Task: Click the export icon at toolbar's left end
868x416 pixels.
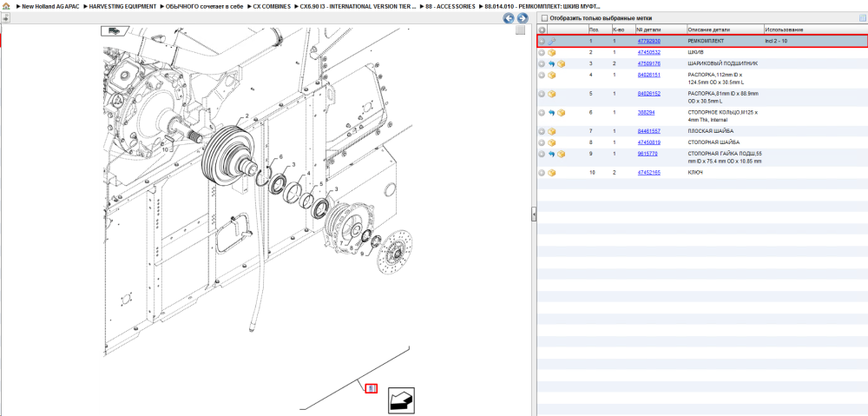Action: click(x=5, y=17)
